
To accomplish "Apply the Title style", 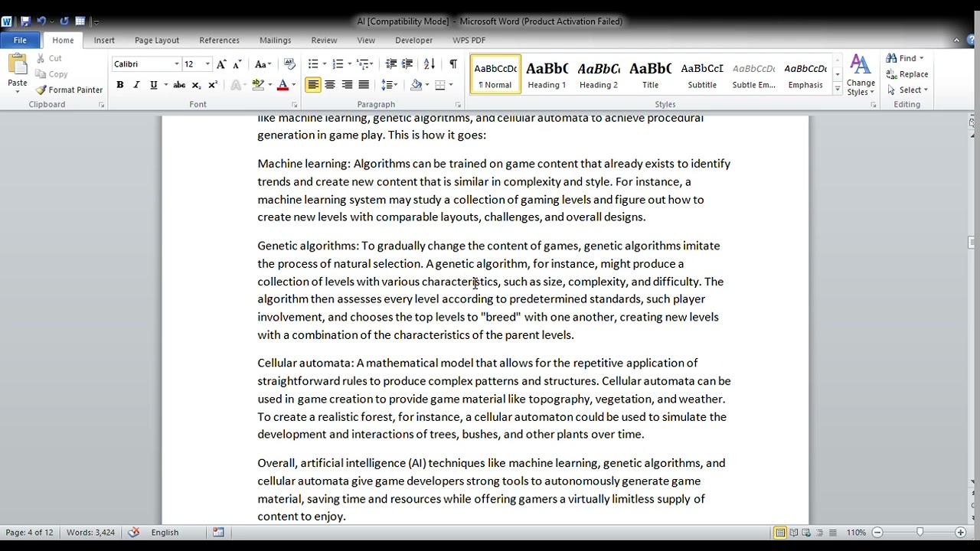I will click(x=650, y=74).
